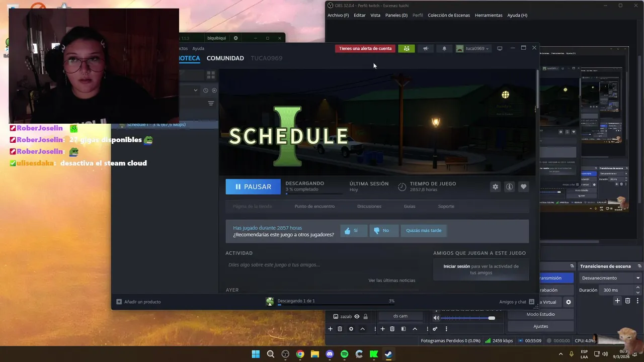644x362 pixels.
Task: Pause the Schedule I download
Action: click(x=253, y=187)
